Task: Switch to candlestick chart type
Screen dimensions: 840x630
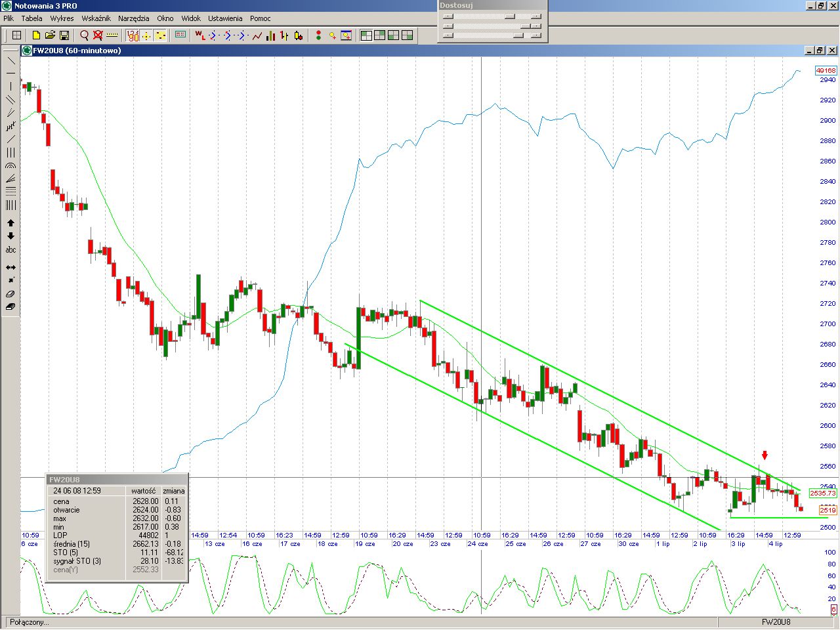Action: coord(299,35)
